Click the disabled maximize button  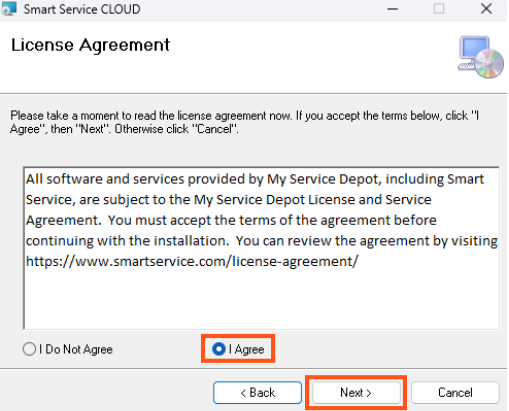tap(439, 9)
